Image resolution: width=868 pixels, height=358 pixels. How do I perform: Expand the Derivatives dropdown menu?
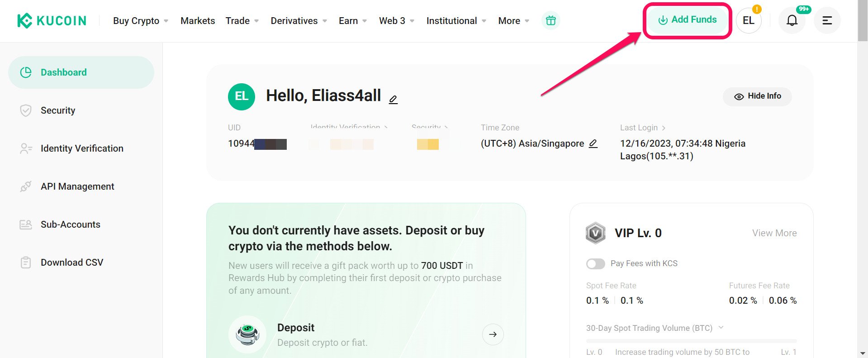pos(299,21)
